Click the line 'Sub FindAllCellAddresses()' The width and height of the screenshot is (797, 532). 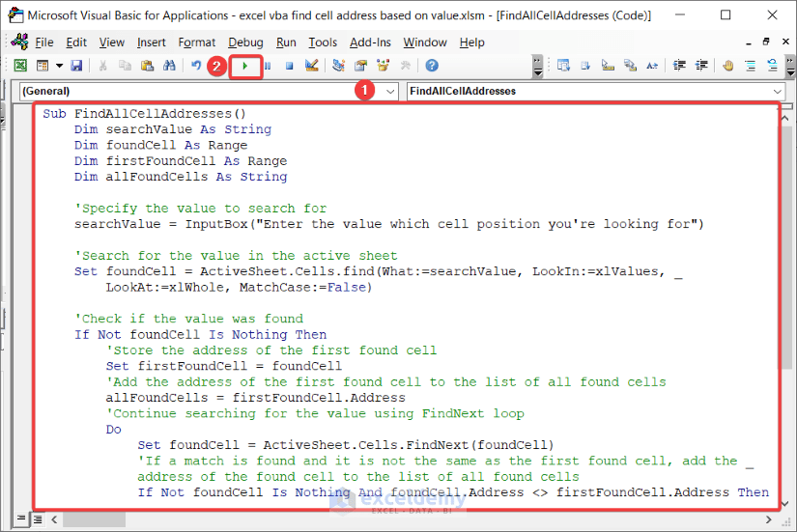[x=144, y=113]
